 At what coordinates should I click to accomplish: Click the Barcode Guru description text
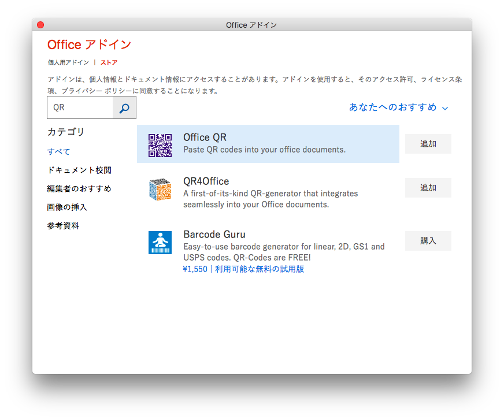click(284, 252)
